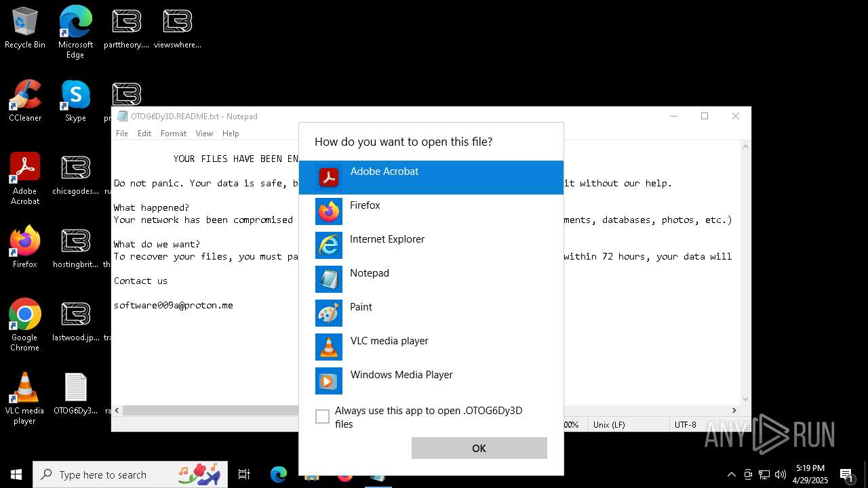Select Paint in the open-with list
This screenshot has width=868, height=488.
click(x=431, y=313)
